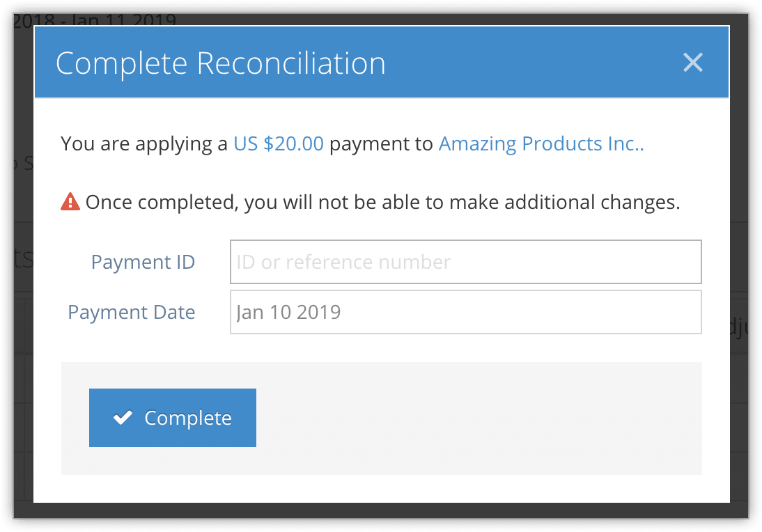Click the Complete Reconciliation title text
Viewport: 762px width, 532px height.
tap(221, 63)
